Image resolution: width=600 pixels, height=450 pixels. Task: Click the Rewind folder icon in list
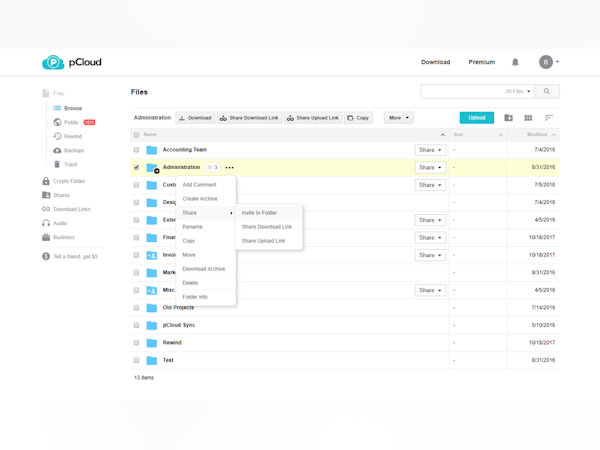click(x=152, y=343)
